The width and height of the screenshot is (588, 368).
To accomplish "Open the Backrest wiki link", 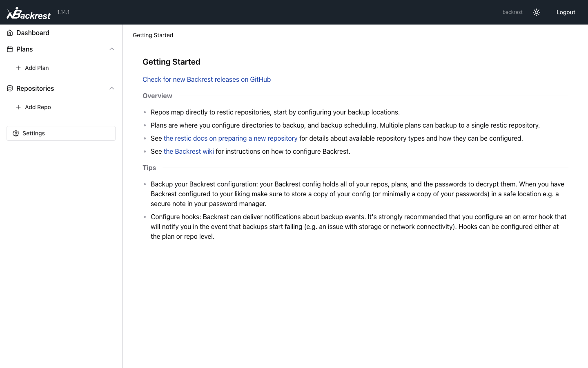I will tap(189, 151).
